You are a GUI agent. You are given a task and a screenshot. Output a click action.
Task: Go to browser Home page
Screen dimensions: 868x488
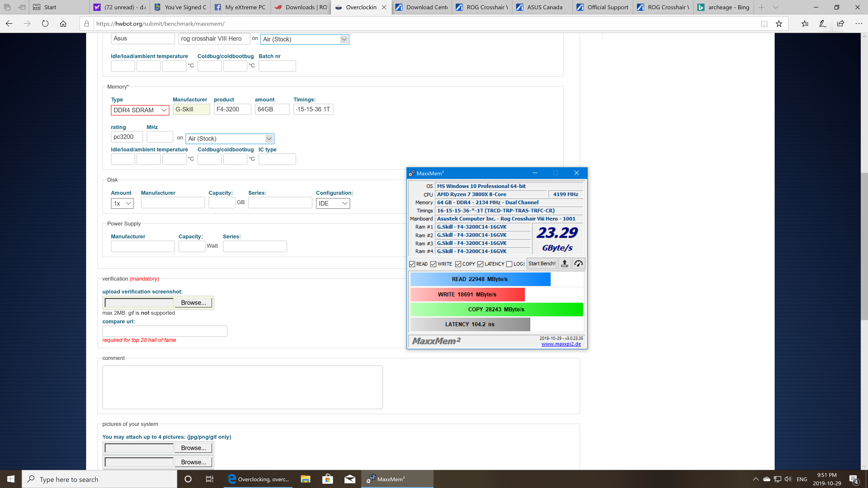coord(63,23)
